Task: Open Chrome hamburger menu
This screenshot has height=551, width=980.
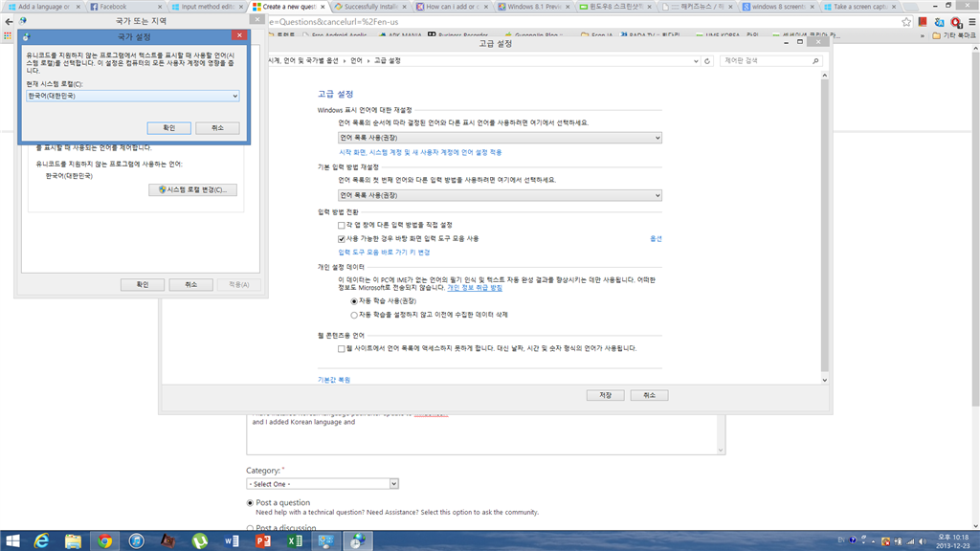Action: (x=972, y=22)
